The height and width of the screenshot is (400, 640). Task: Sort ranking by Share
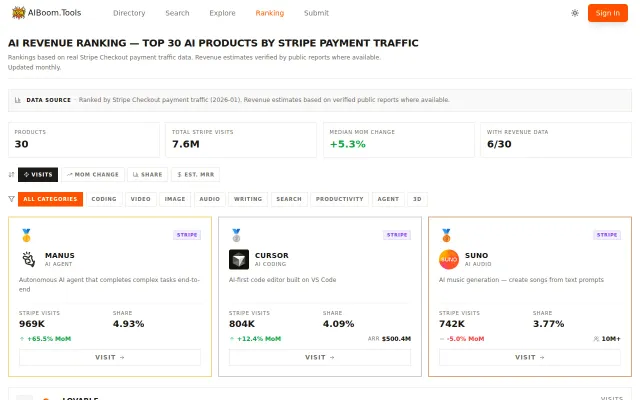click(x=148, y=175)
